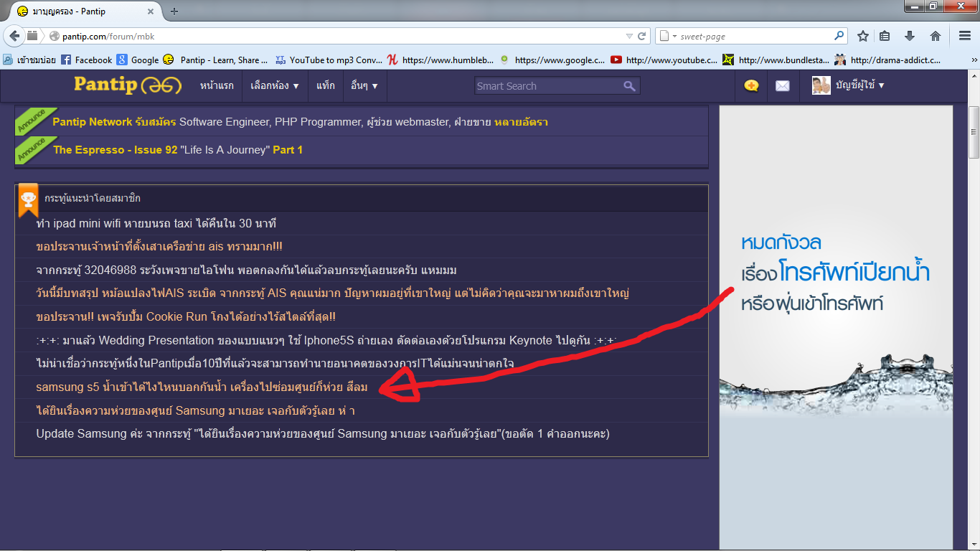Viewport: 980px width, 551px height.
Task: Open the Pantip mail envelope icon
Action: pos(783,86)
